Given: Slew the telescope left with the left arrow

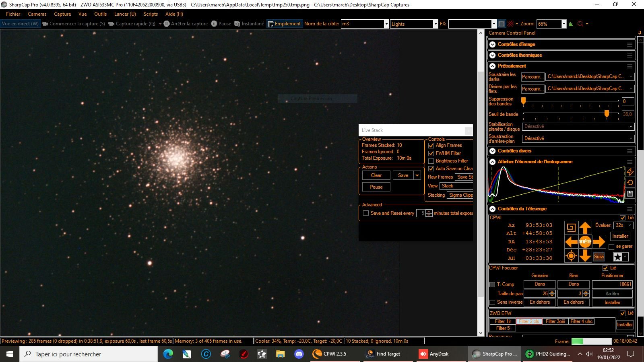Looking at the screenshot, I should [571, 242].
